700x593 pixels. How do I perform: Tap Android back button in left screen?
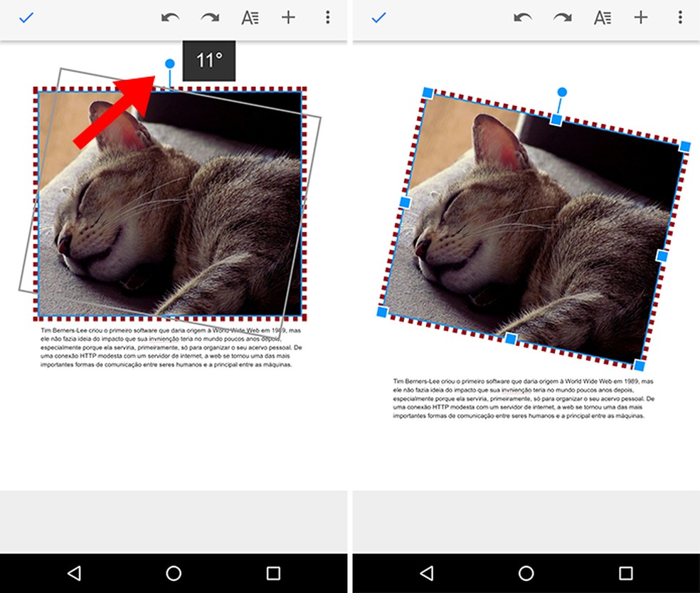coord(74,573)
